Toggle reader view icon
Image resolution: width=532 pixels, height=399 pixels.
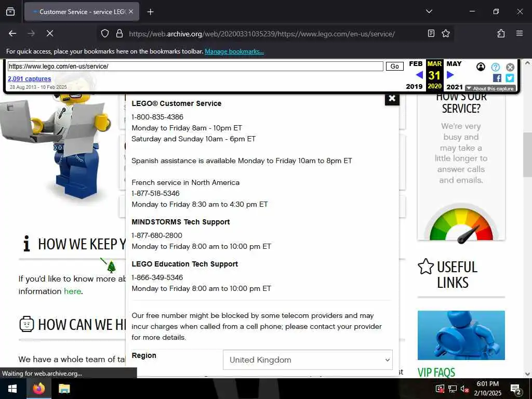click(431, 34)
